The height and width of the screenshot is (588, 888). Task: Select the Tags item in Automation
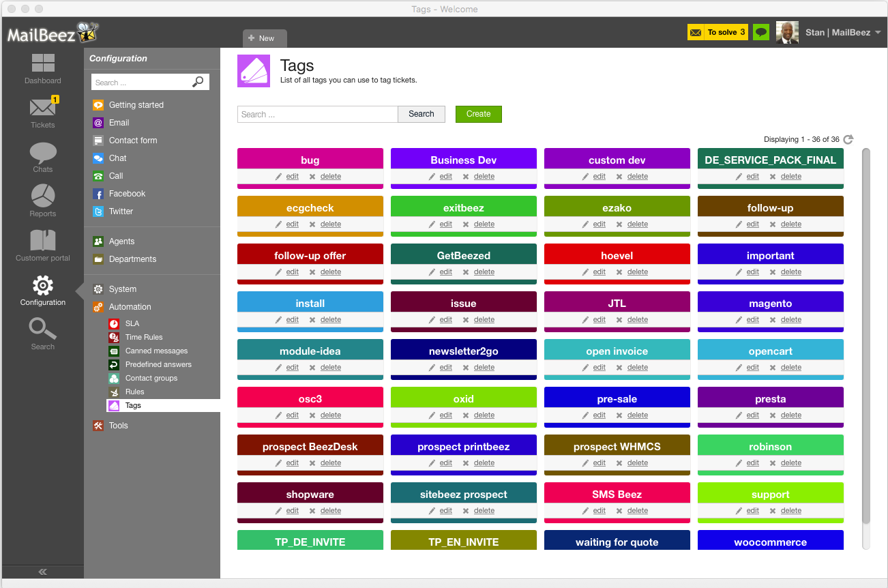click(x=164, y=405)
